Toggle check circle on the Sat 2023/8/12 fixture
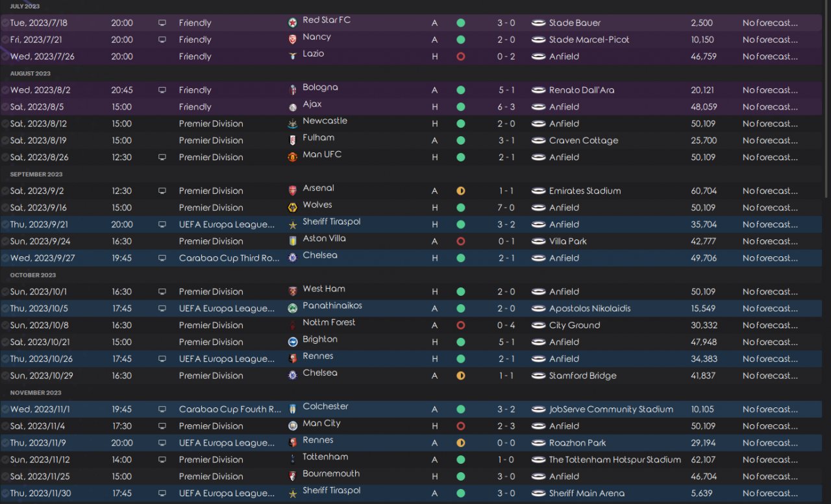831x504 pixels. coord(5,123)
